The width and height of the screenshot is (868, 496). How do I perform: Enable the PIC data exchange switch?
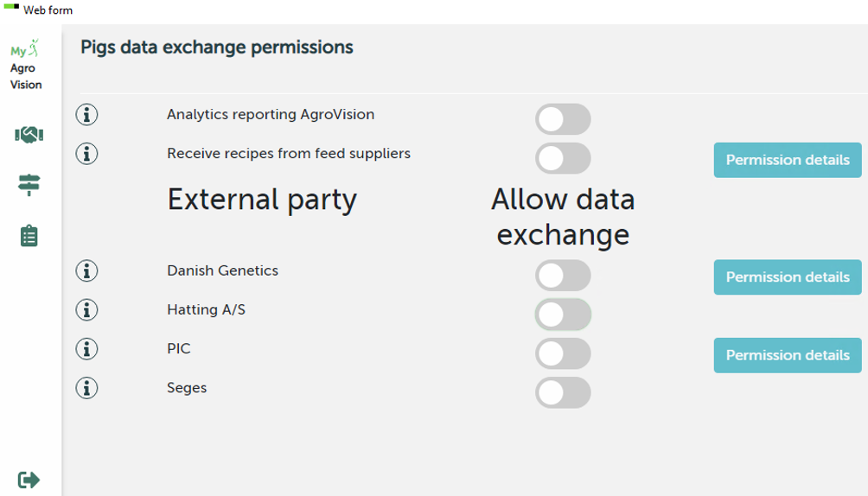point(563,353)
